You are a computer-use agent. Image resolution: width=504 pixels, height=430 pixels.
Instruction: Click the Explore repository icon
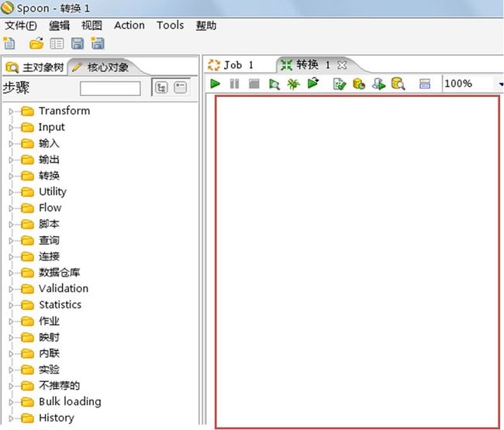coord(57,43)
